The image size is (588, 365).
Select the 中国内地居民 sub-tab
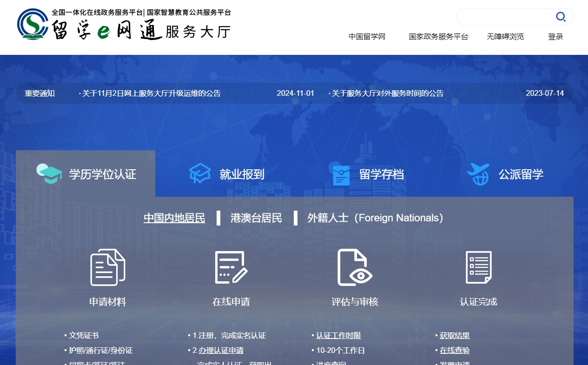[174, 218]
